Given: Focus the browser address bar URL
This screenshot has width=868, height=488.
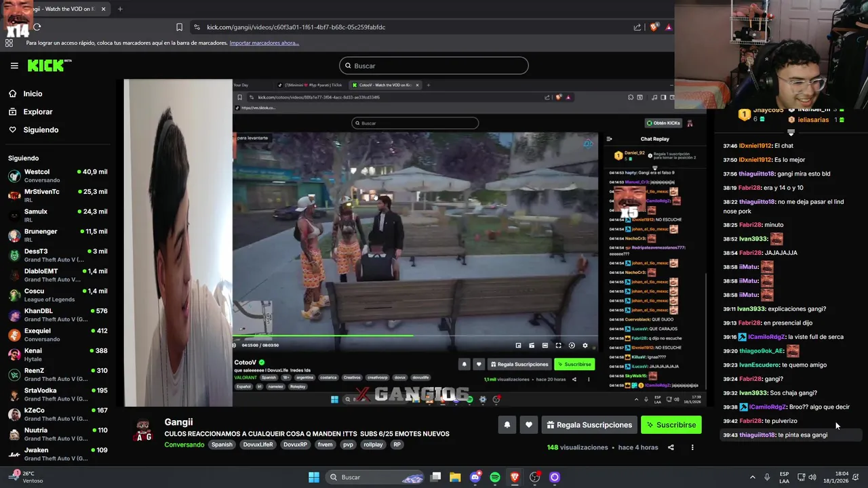Looking at the screenshot, I should [296, 27].
